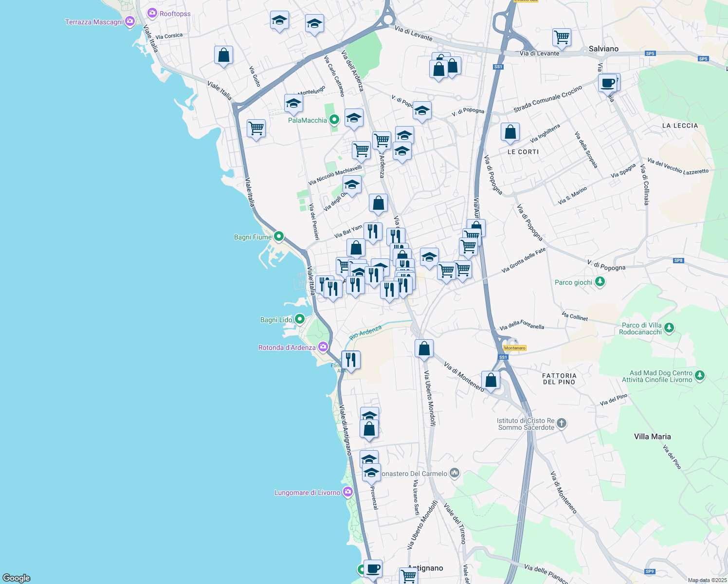Open the Monastero Del Carmelo museum icon
Screen dimensions: 728x584
point(455,473)
